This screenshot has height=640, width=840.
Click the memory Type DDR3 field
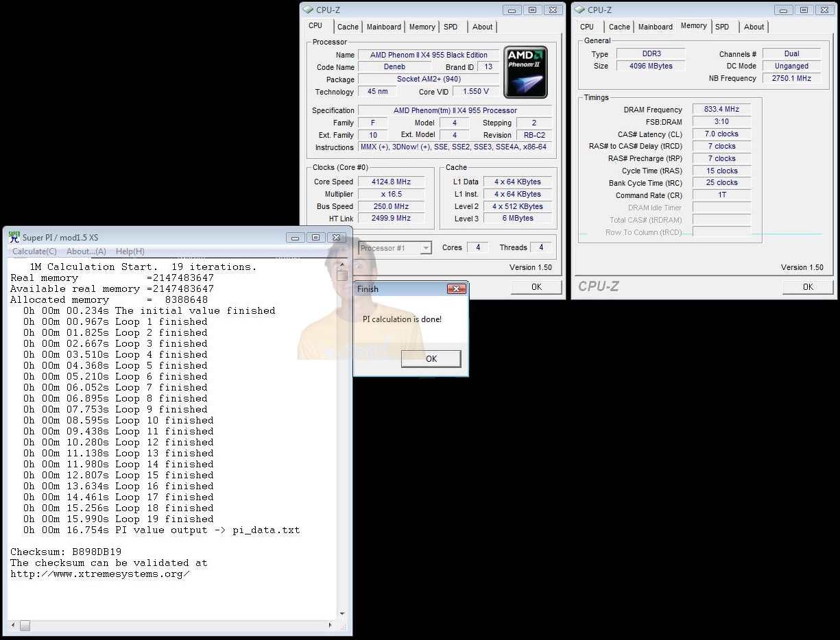[650, 53]
